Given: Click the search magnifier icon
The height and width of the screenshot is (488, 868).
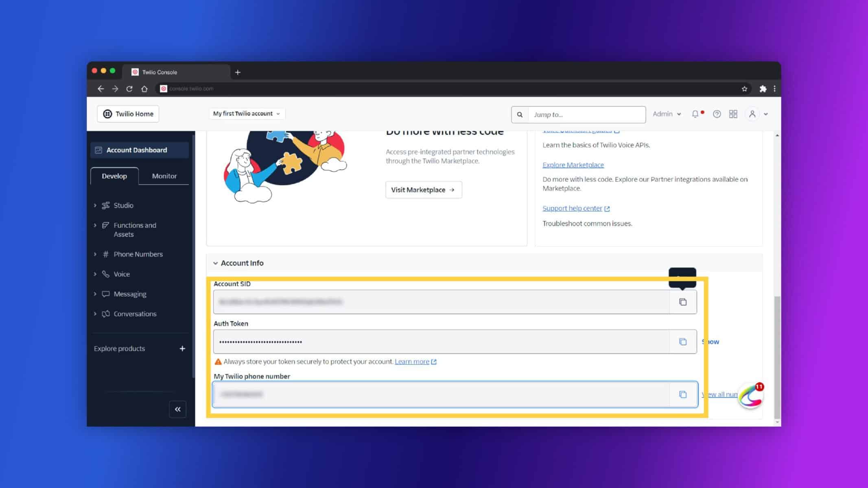Looking at the screenshot, I should click(x=520, y=115).
